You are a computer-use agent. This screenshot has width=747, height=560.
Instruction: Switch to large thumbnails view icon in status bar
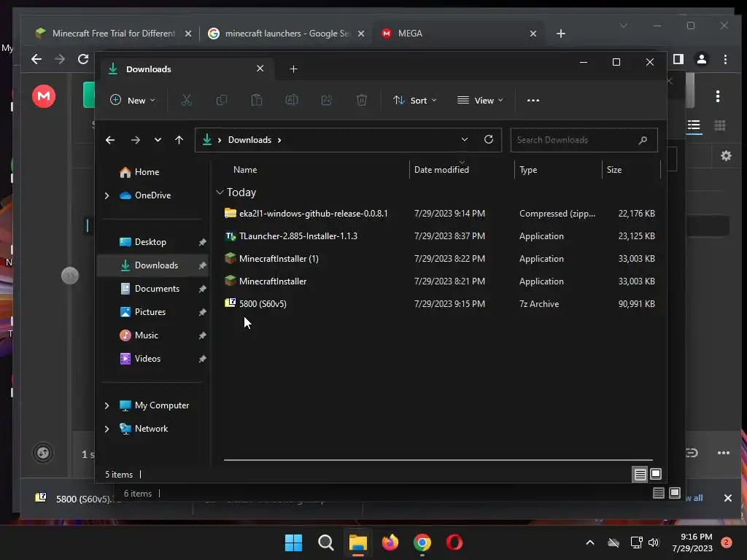[656, 474]
